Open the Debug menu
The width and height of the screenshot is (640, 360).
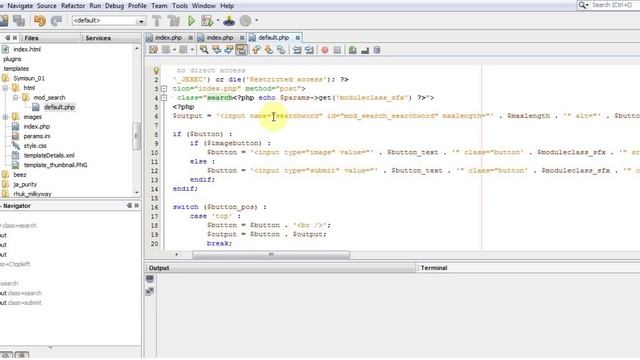(114, 6)
